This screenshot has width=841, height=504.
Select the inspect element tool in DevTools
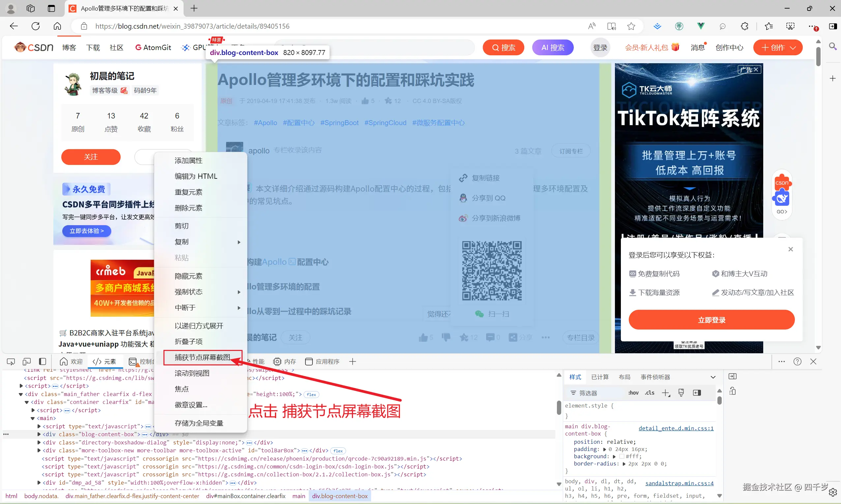(x=11, y=361)
